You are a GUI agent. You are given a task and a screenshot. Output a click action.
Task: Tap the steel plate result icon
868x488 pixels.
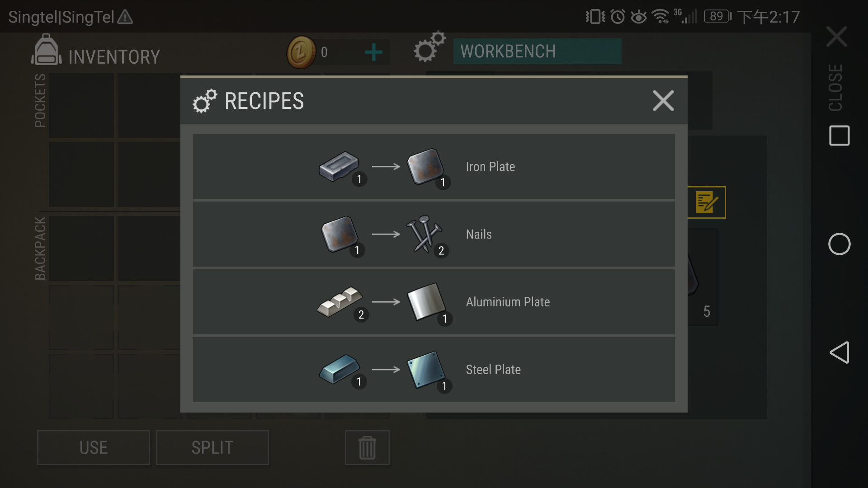(426, 370)
